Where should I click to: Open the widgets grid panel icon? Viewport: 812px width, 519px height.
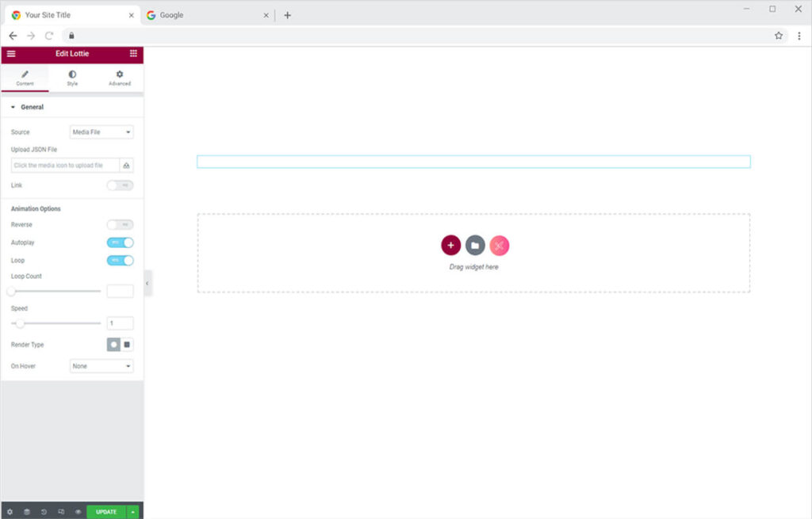point(133,54)
